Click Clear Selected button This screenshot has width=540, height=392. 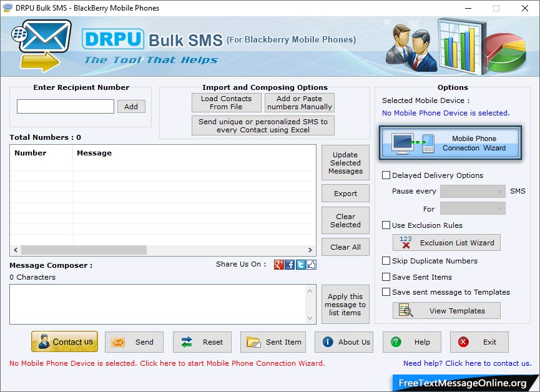pos(345,220)
